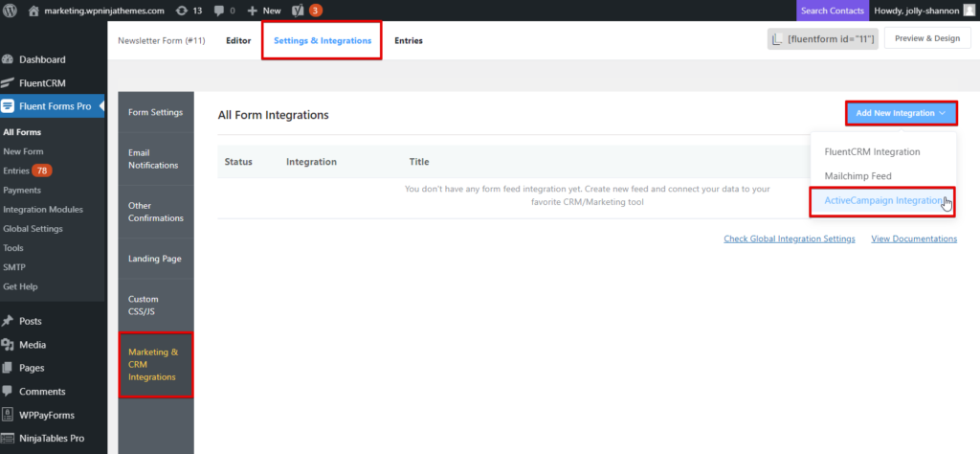Click the plus icon beside New
980x454 pixels.
pos(253,11)
